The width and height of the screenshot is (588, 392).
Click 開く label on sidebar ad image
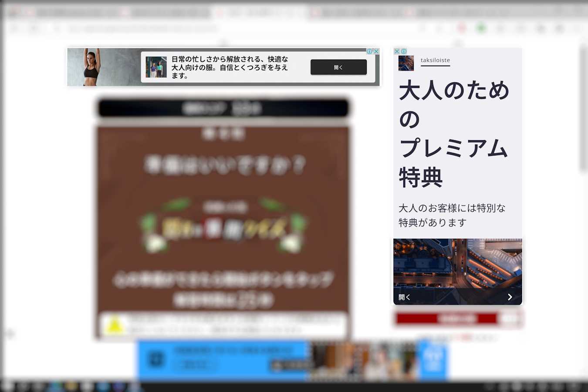click(x=404, y=297)
